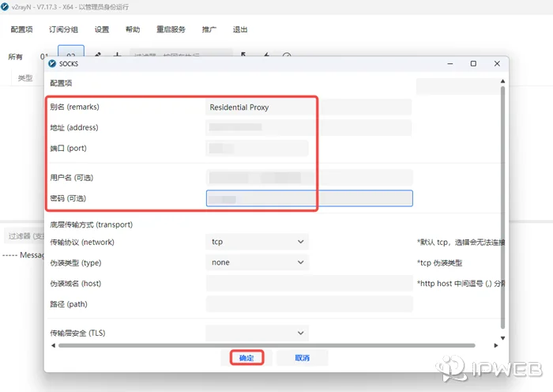Click the 别名 (remarks) field with Residential Proxy

pos(308,107)
